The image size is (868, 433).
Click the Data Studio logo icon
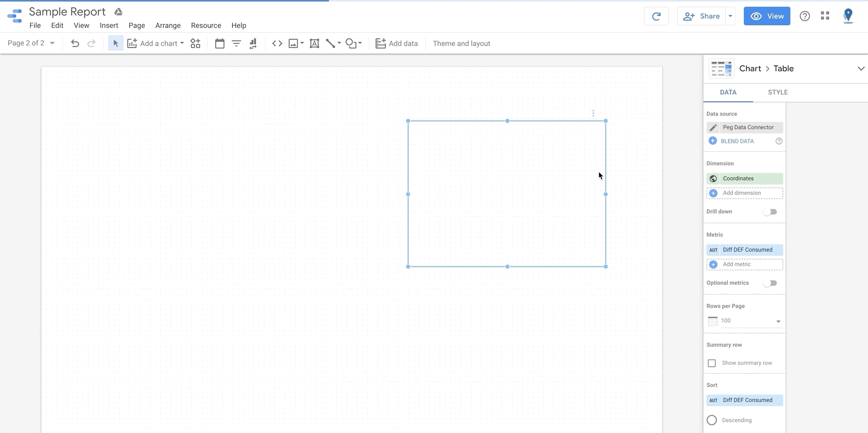coord(14,16)
